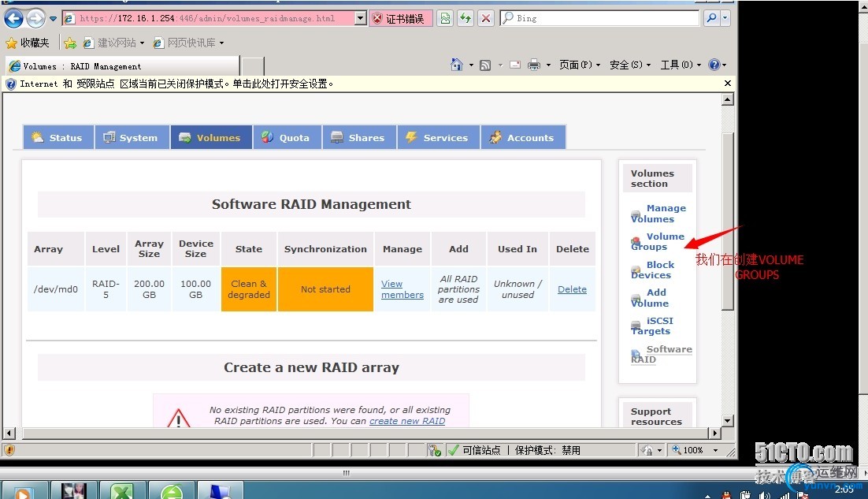
Task: Open the suggested sites (建议网站) link
Action: [113, 43]
